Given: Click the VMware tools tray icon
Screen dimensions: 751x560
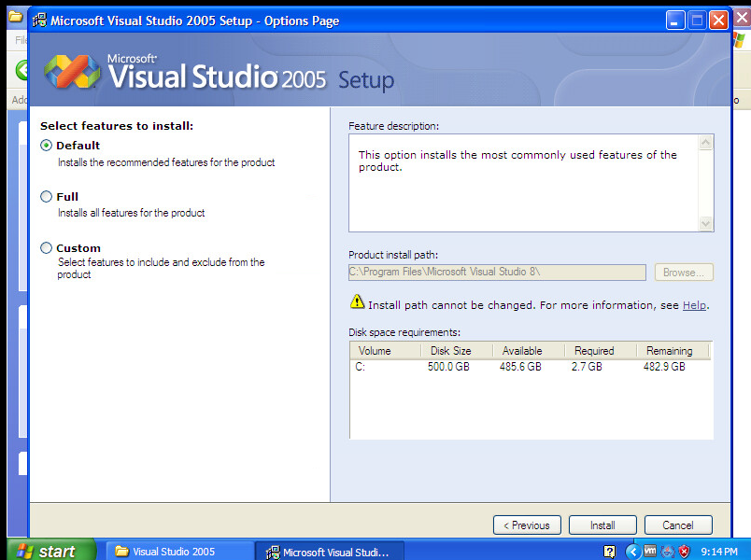Looking at the screenshot, I should (650, 552).
